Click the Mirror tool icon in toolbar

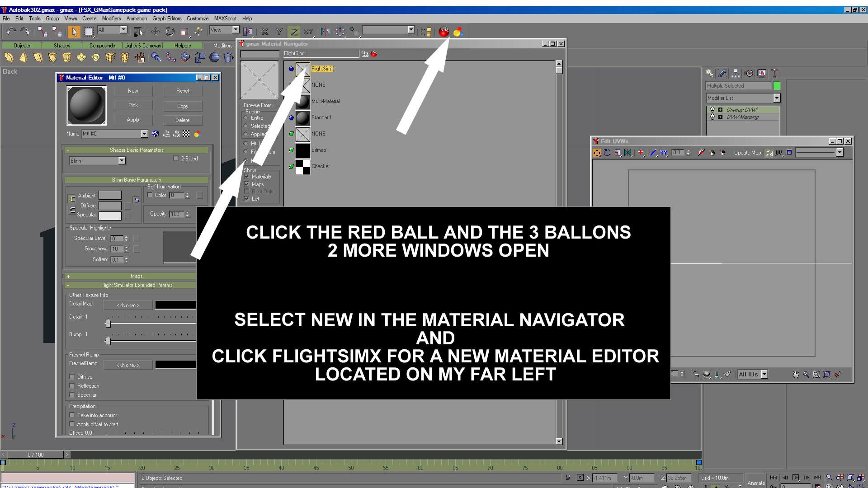pos(325,32)
